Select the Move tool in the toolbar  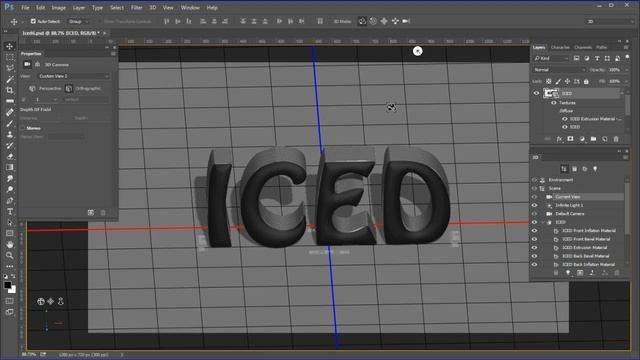pyautogui.click(x=10, y=46)
